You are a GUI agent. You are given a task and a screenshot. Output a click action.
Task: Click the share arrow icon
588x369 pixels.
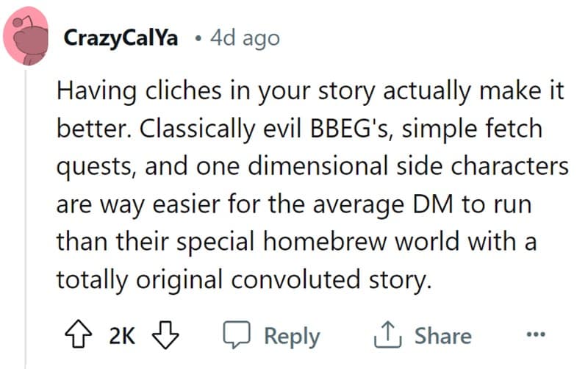388,336
